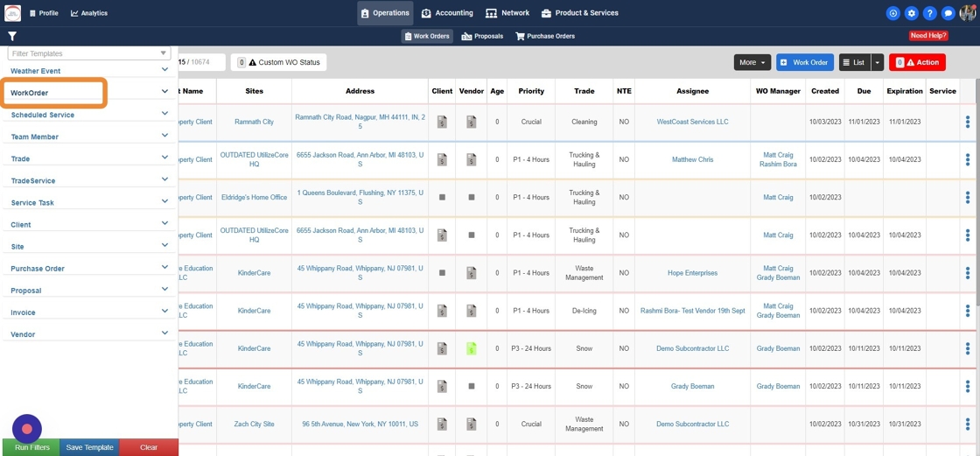The height and width of the screenshot is (456, 980).
Task: Open the More dropdown button
Action: coord(752,62)
